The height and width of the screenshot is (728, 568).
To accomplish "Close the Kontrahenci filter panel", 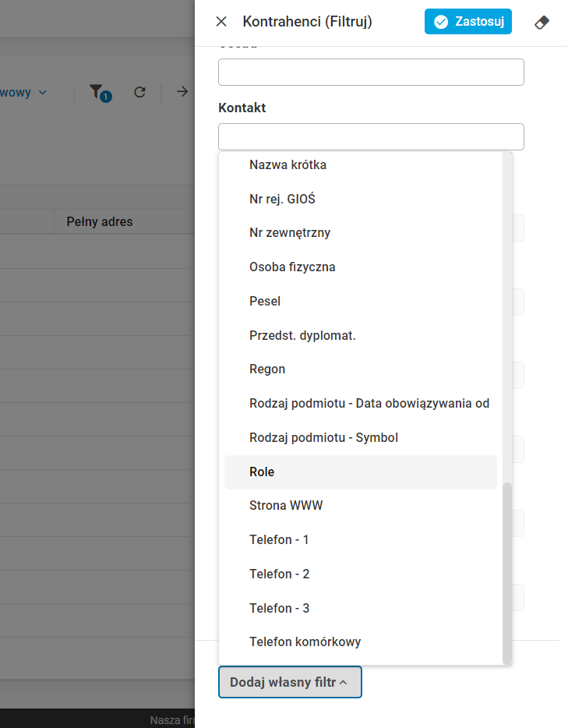I will click(x=221, y=22).
